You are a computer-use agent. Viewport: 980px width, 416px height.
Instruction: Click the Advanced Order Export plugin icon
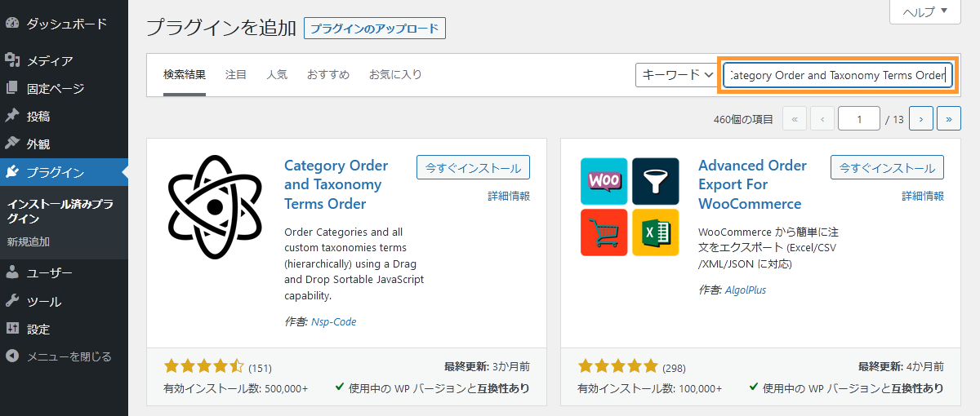pos(629,207)
